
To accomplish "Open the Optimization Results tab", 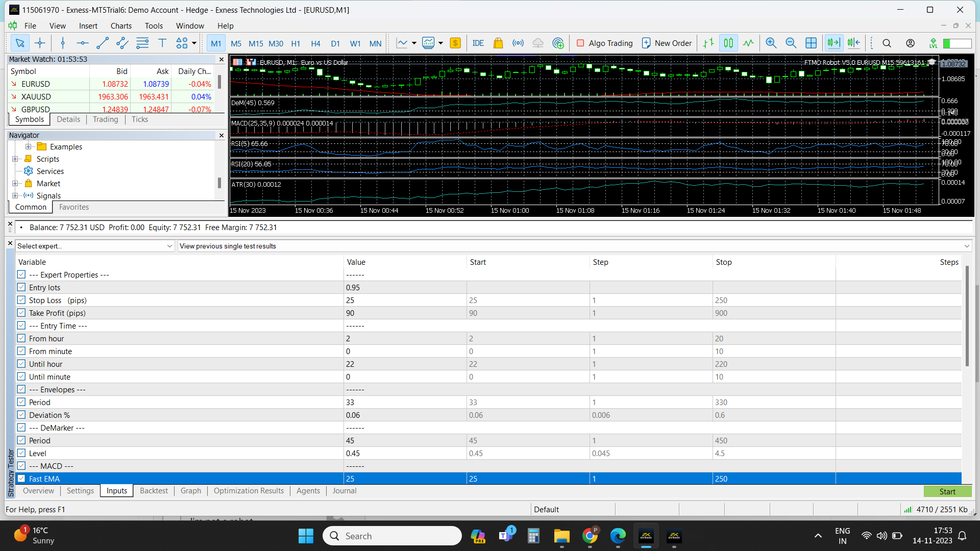I will (249, 491).
